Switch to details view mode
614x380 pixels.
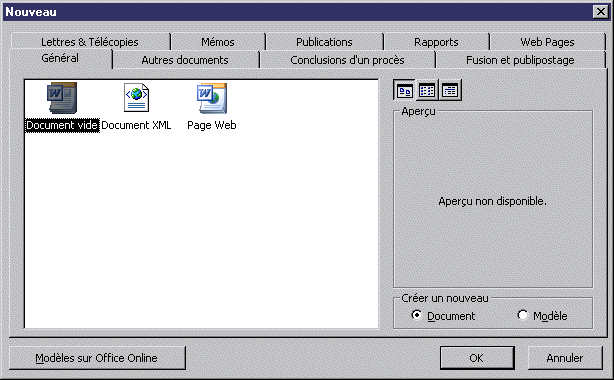click(x=450, y=90)
